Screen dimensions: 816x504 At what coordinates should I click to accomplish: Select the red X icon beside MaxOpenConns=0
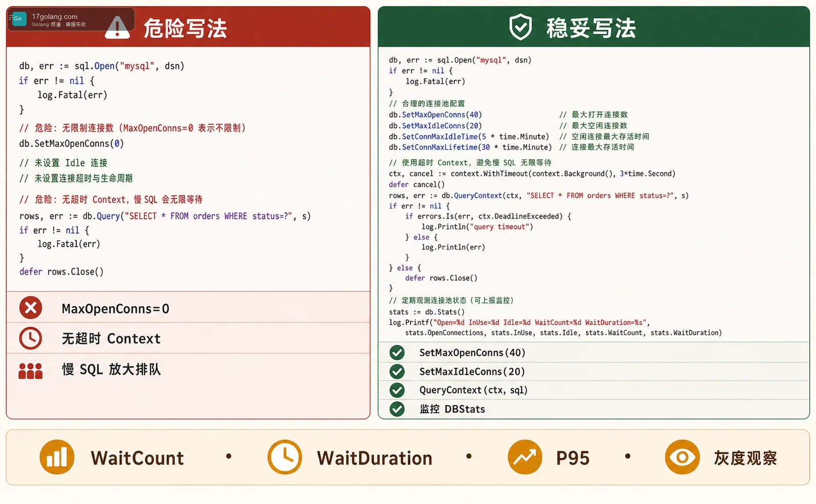coord(31,308)
